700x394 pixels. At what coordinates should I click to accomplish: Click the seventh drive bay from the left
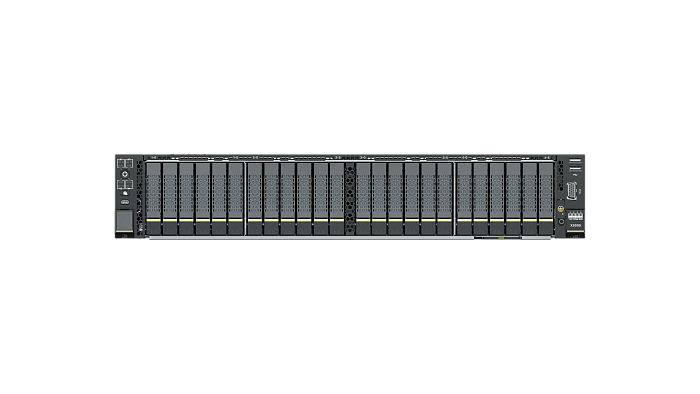(254, 199)
